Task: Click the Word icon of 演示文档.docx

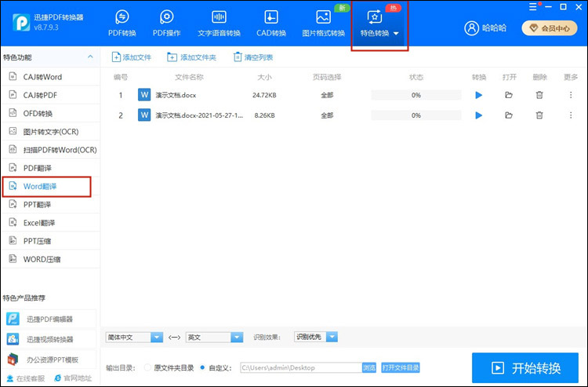Action: tap(144, 95)
